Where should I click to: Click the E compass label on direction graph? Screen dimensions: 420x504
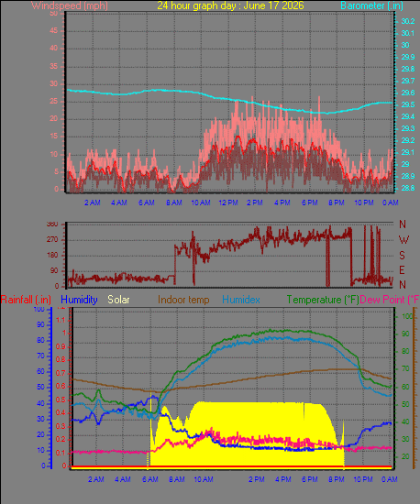click(402, 270)
